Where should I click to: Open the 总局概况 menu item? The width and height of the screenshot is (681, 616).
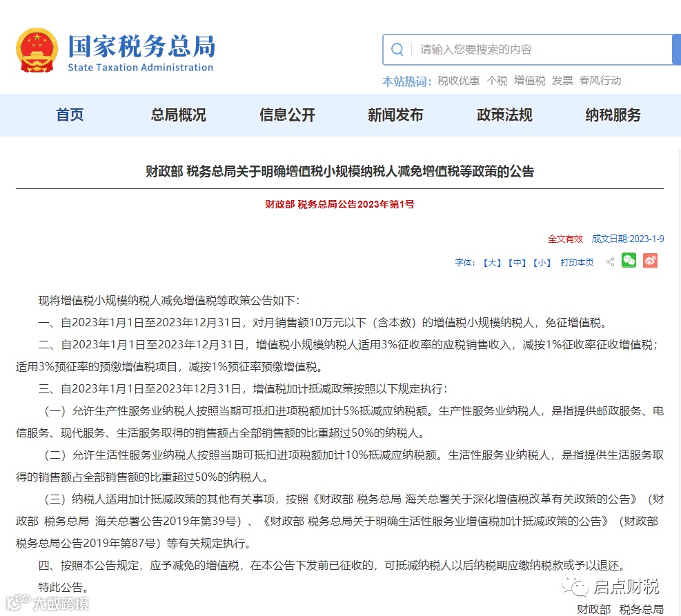178,115
